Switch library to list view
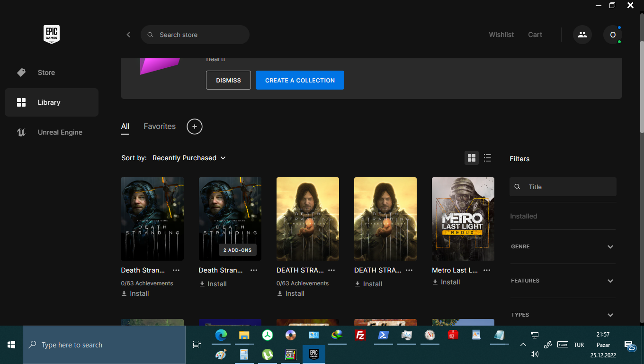 pyautogui.click(x=487, y=158)
